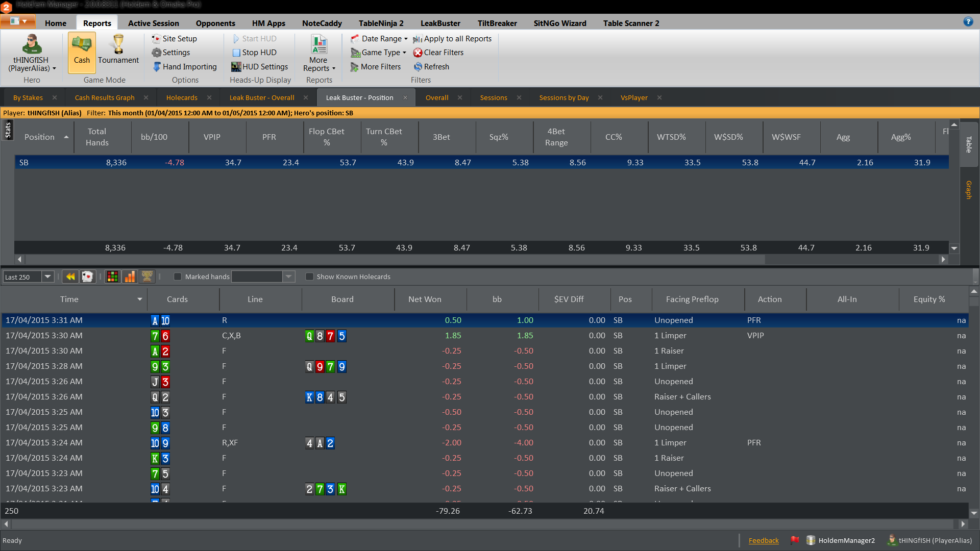The width and height of the screenshot is (980, 551).
Task: Click the Stop HUD icon
Action: tap(236, 53)
